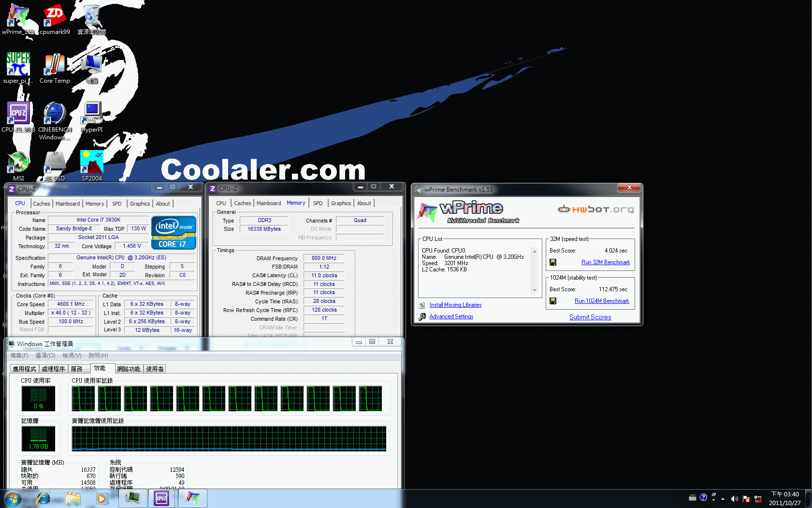
Task: Open the HyperPI desktop shortcut
Action: click(92, 117)
